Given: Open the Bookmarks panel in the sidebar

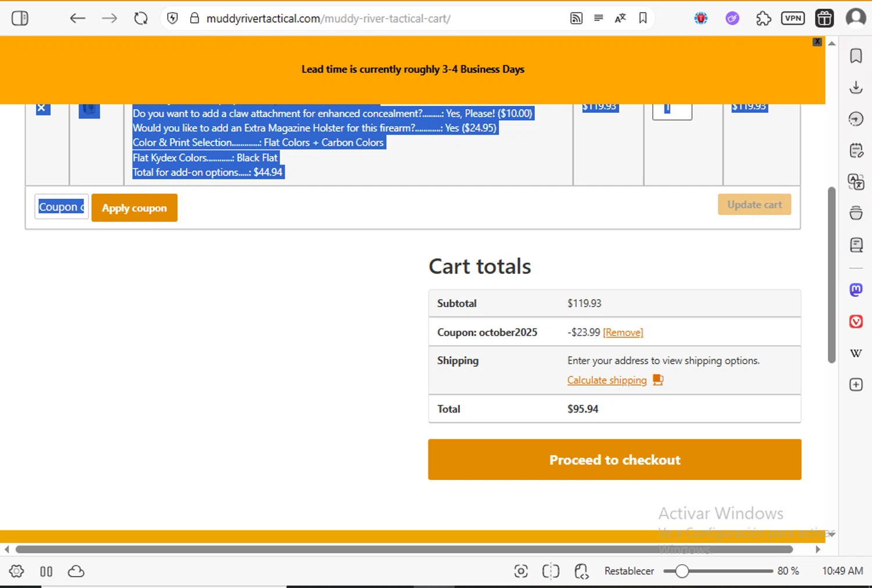Looking at the screenshot, I should click(x=856, y=56).
